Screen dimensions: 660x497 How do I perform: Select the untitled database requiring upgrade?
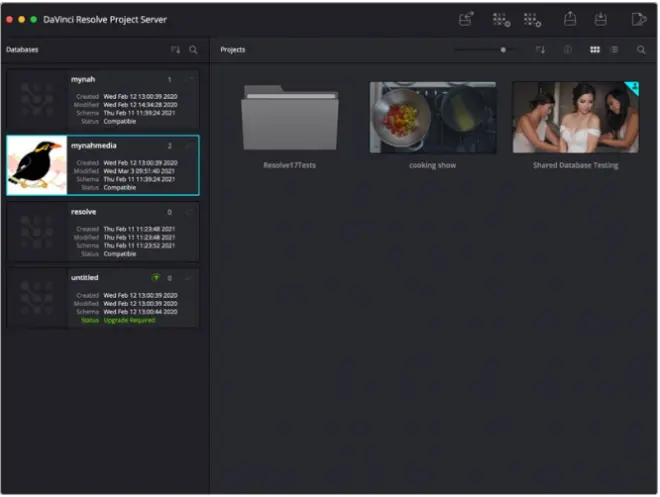click(x=103, y=298)
